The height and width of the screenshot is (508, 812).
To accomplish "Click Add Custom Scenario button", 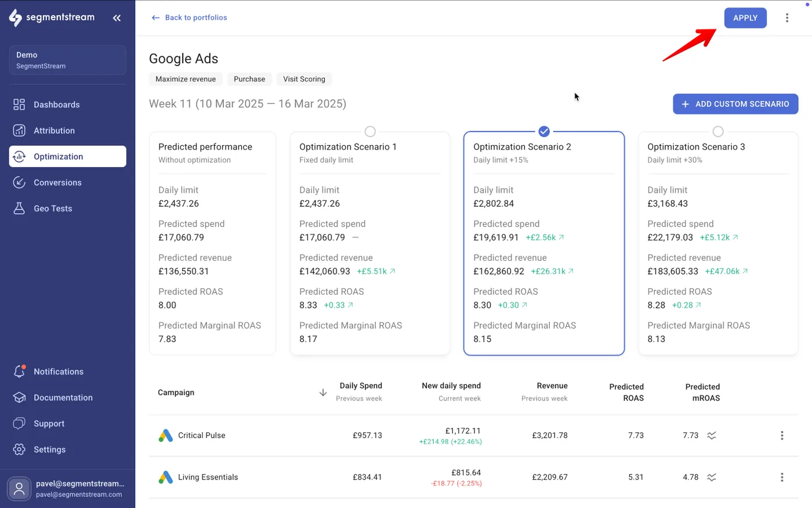I will [x=735, y=104].
